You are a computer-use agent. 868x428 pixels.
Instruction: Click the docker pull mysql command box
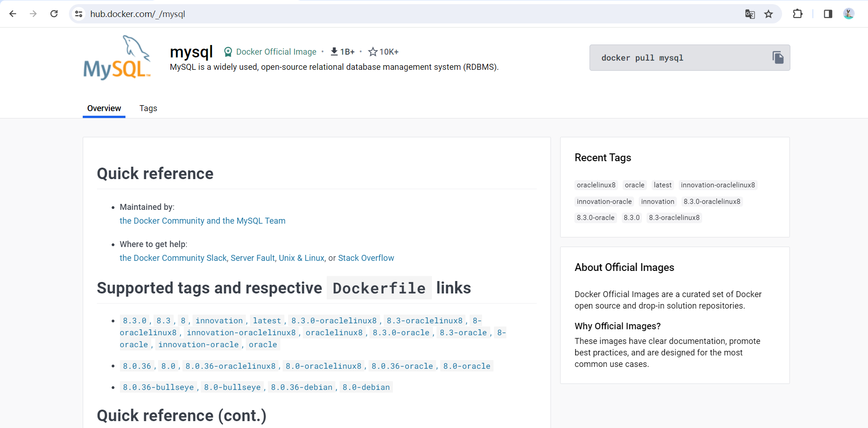(x=690, y=57)
